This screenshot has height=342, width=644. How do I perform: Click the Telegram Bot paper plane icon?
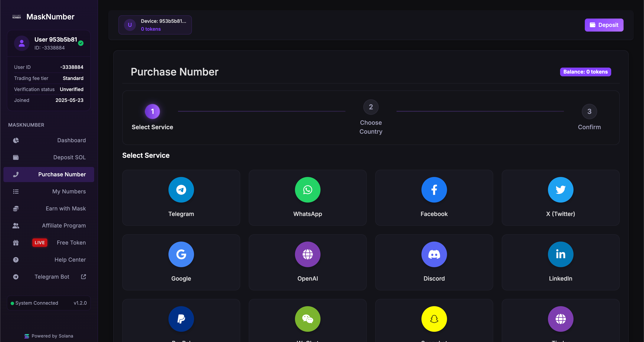(x=16, y=277)
